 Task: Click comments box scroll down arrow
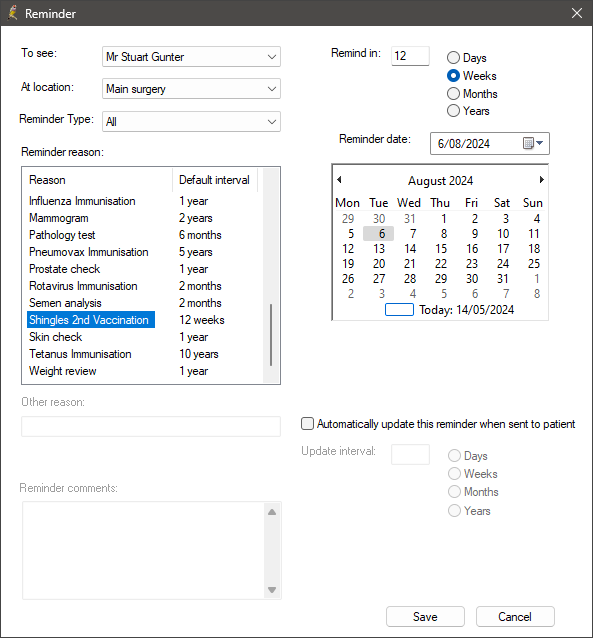click(x=272, y=590)
